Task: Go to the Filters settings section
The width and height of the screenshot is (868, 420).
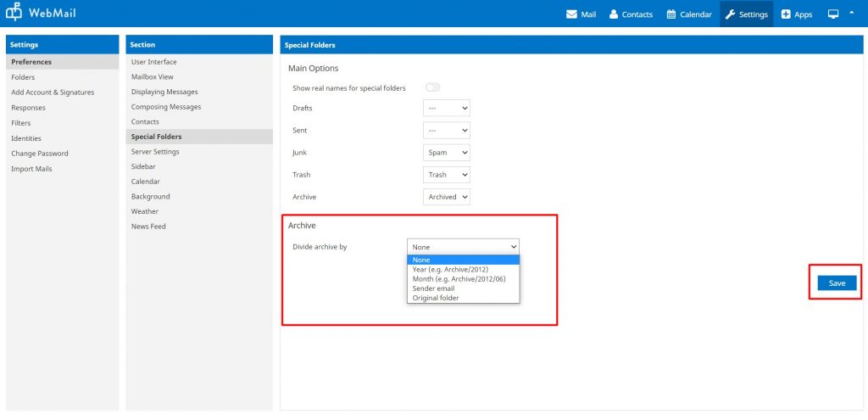Action: click(x=21, y=123)
